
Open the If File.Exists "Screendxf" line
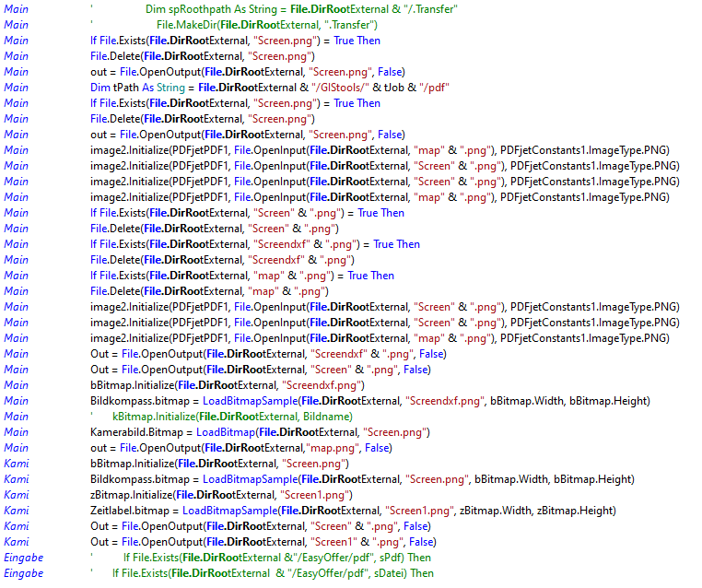tap(254, 244)
